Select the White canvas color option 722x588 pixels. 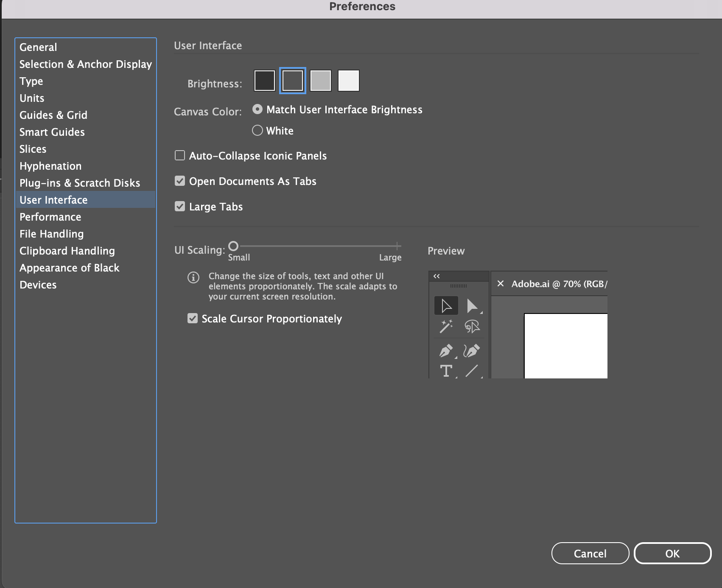coord(257,131)
